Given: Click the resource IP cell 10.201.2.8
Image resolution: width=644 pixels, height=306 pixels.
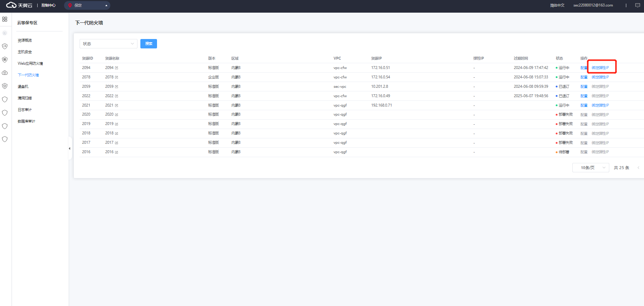Looking at the screenshot, I should 380,87.
